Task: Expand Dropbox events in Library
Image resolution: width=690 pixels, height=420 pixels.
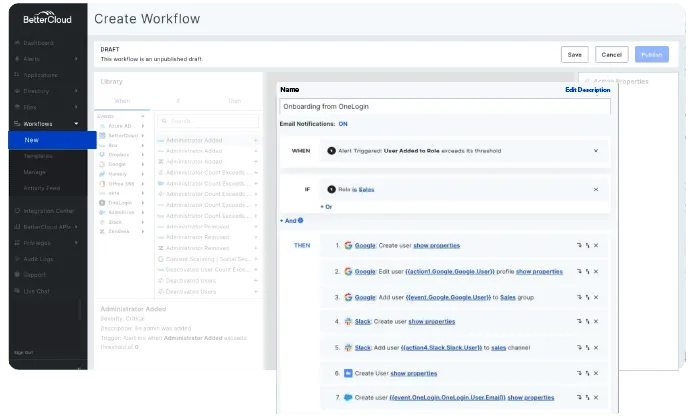Action: coord(143,155)
